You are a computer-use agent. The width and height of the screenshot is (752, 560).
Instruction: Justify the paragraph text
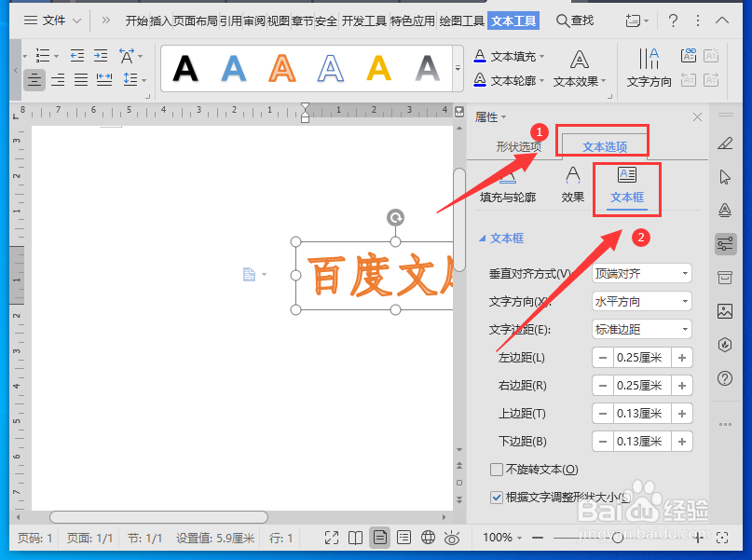click(80, 79)
